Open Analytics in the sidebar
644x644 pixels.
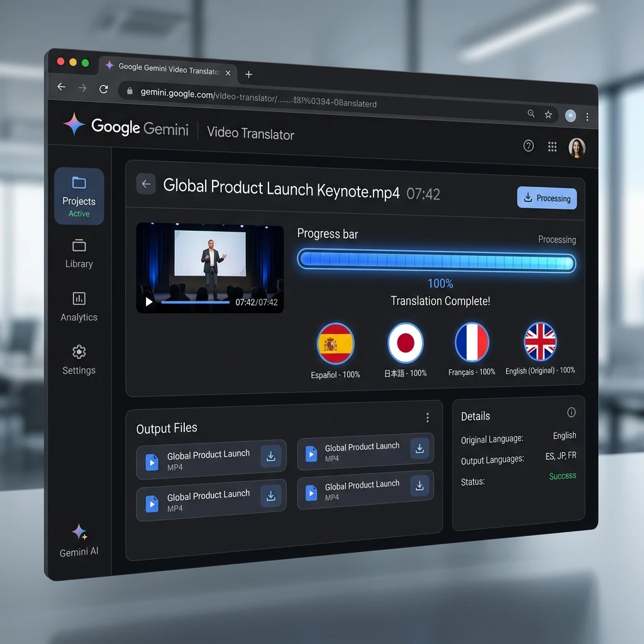click(x=79, y=307)
